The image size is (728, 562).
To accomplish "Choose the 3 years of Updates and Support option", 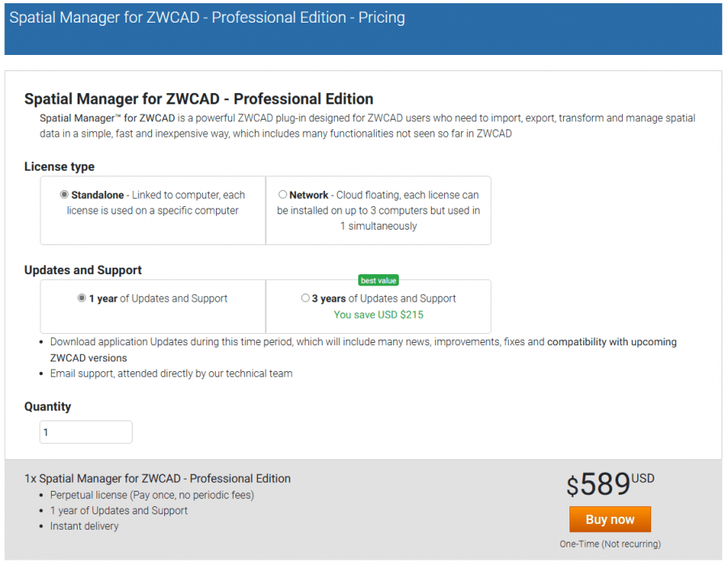I will (305, 298).
